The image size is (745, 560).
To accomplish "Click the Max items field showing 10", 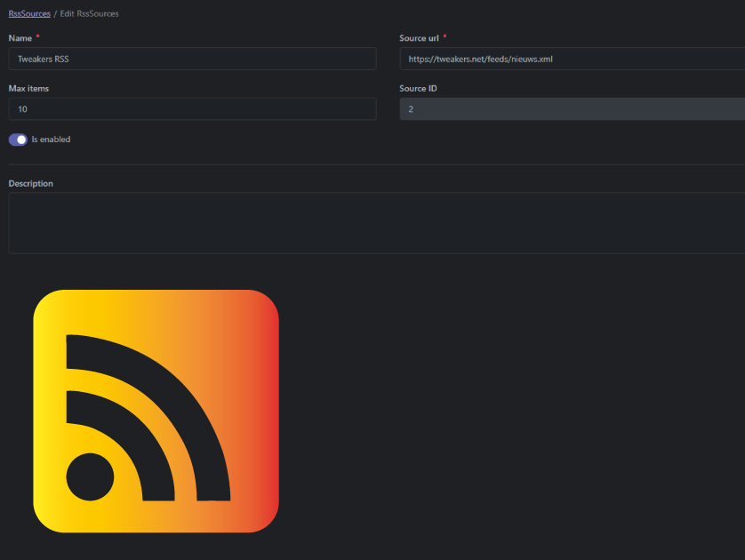I will (x=192, y=109).
